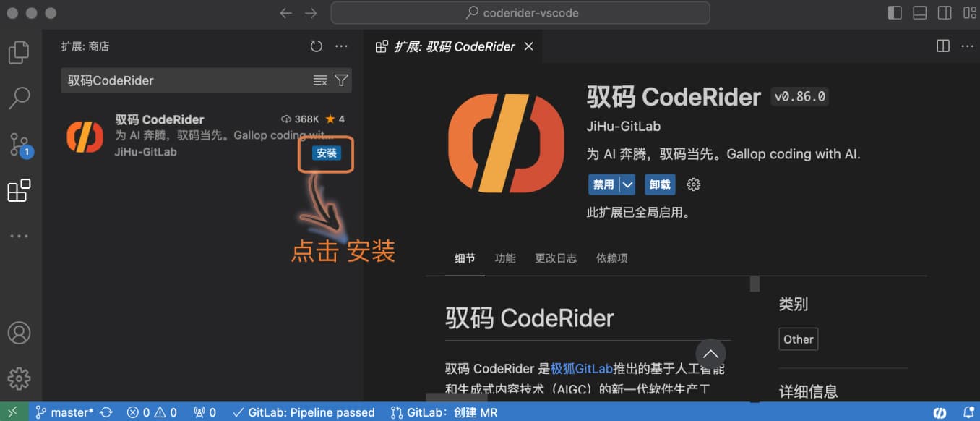
Task: Click the clear extension search icon
Action: pyautogui.click(x=319, y=80)
